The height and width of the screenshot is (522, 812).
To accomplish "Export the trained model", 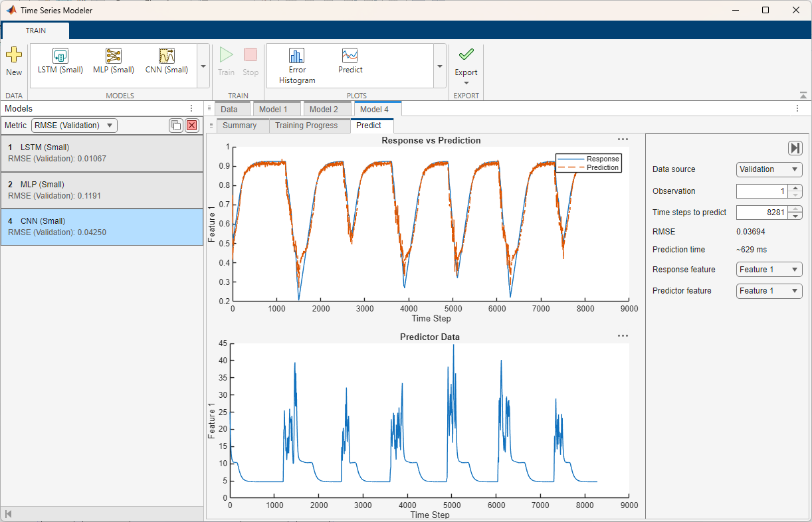I will pos(466,63).
